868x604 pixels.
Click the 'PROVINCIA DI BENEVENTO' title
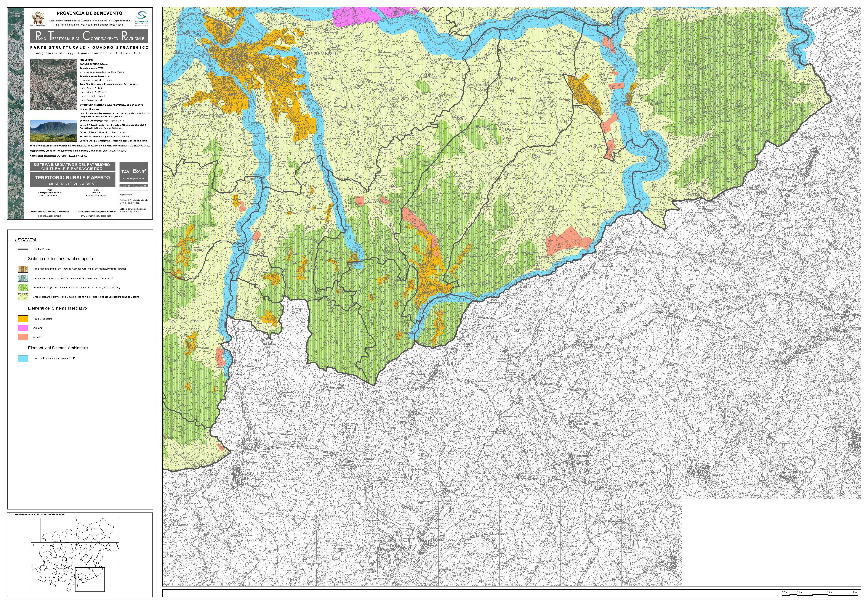pos(90,13)
